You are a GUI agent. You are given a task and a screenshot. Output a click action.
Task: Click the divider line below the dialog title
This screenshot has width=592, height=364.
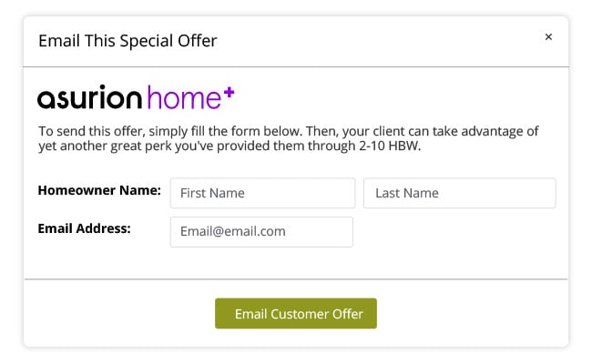pos(296,66)
